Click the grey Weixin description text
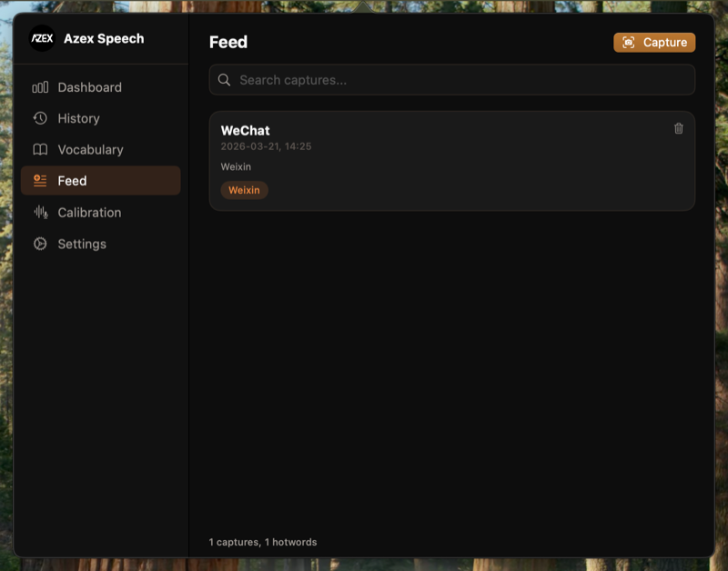This screenshot has width=728, height=571. 236,166
